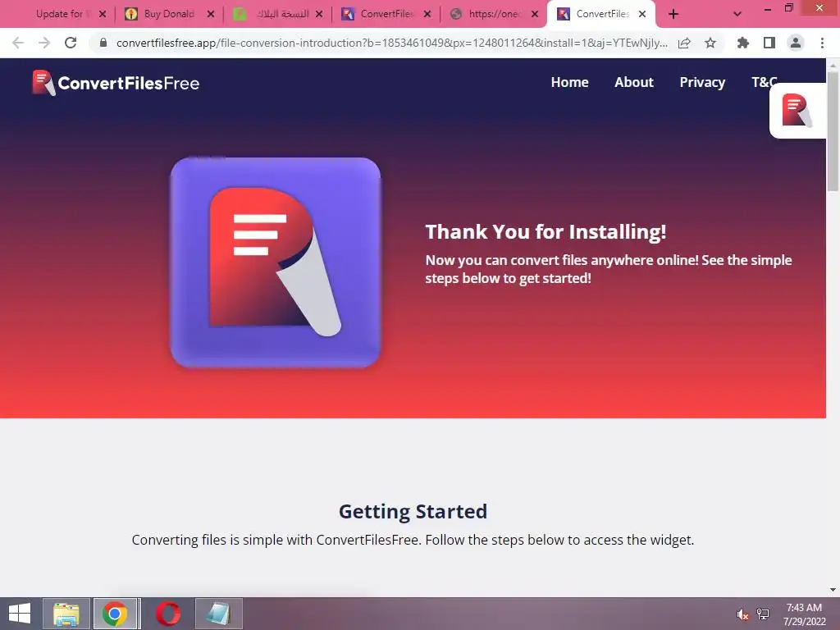Expand the tab search dropdown
The height and width of the screenshot is (630, 840).
[x=737, y=14]
